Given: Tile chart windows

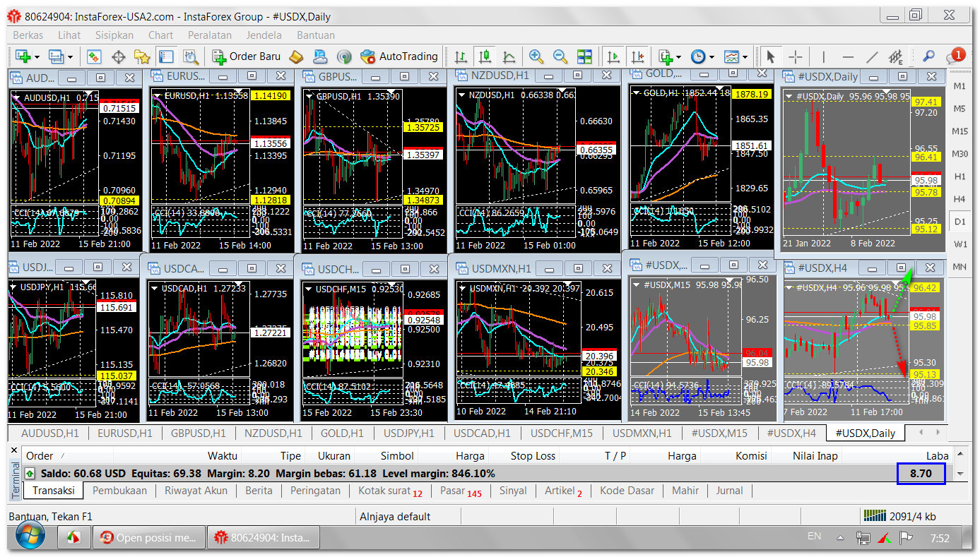Looking at the screenshot, I should [584, 56].
